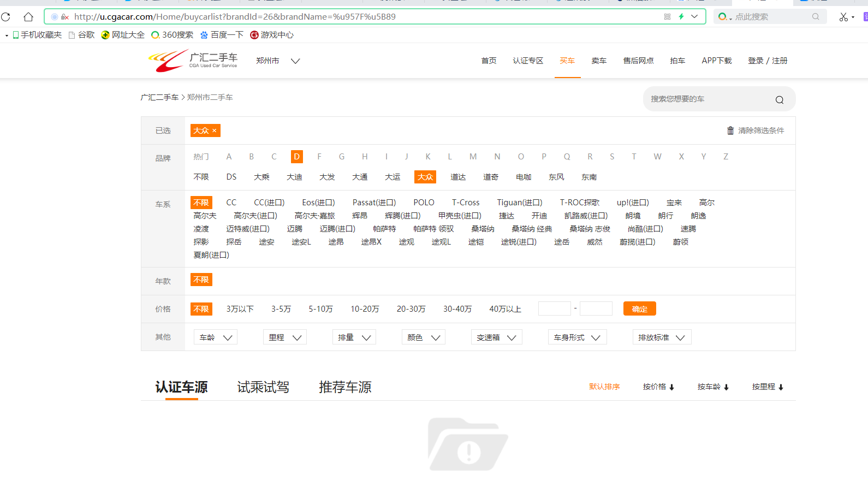Click the minimum price input field
868x487 pixels.
coord(555,308)
